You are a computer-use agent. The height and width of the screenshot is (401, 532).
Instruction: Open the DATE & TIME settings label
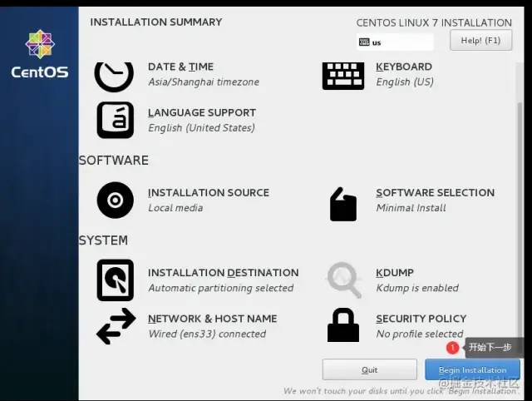(181, 67)
